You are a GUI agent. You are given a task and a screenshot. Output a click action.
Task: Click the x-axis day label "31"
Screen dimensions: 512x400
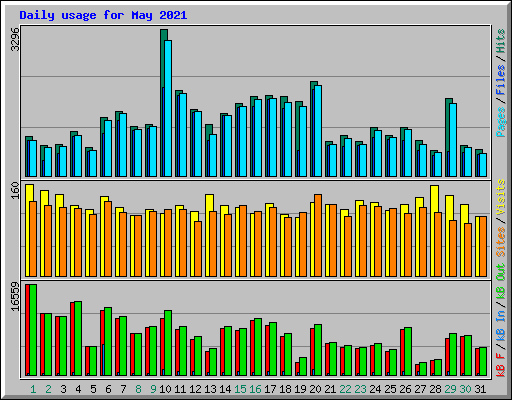coord(480,389)
